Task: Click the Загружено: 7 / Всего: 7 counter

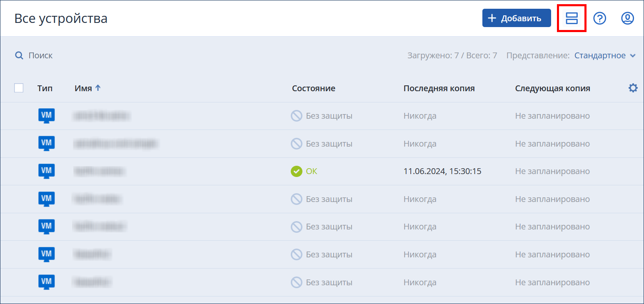Action: pyautogui.click(x=452, y=55)
